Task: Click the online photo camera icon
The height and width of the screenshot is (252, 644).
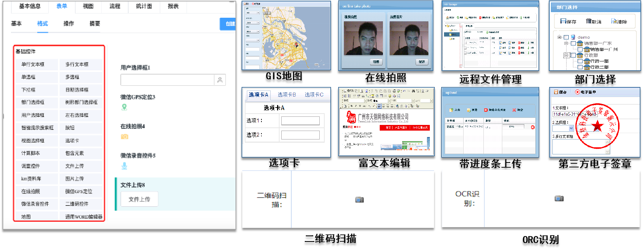Action: 124,137
